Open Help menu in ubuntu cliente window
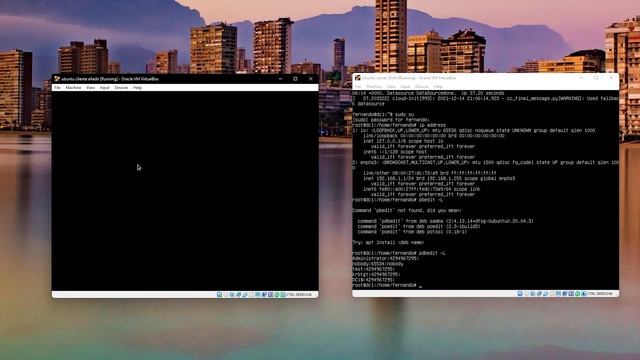The image size is (640, 360). click(x=137, y=88)
